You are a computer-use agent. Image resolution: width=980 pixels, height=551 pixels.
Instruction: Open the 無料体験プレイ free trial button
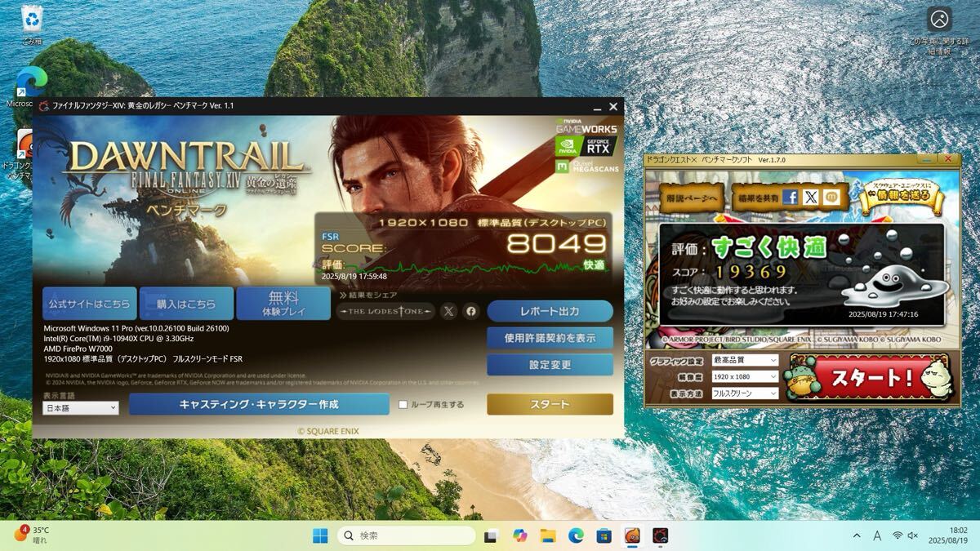pos(283,304)
